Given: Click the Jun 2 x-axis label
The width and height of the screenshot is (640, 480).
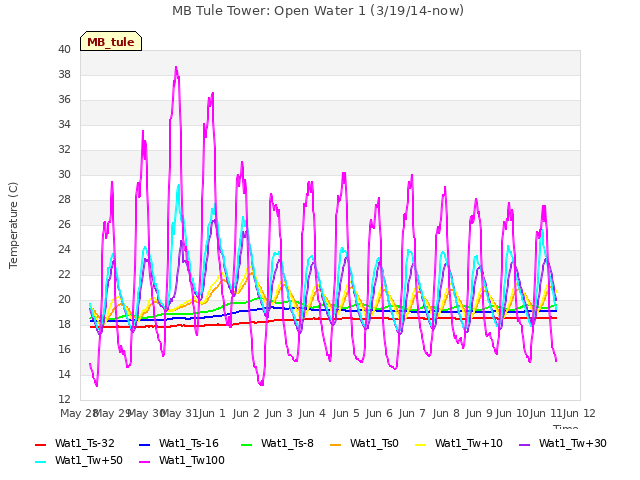Looking at the screenshot, I should click(x=246, y=413).
